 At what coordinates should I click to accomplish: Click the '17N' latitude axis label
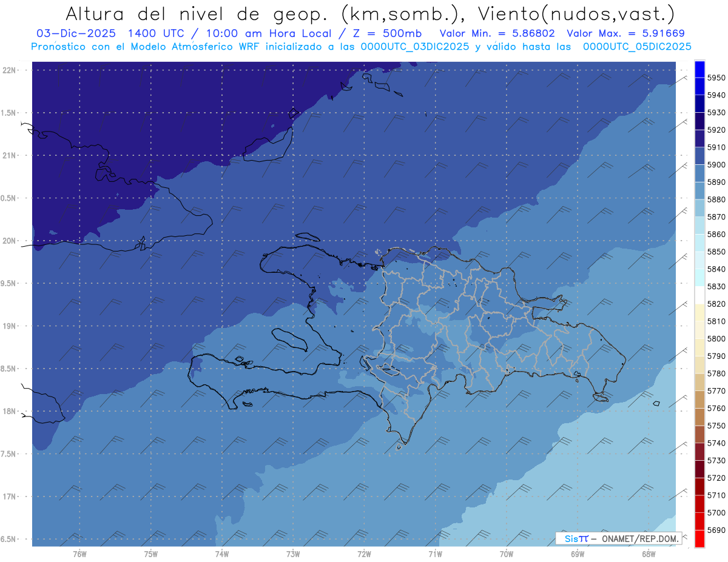10,497
